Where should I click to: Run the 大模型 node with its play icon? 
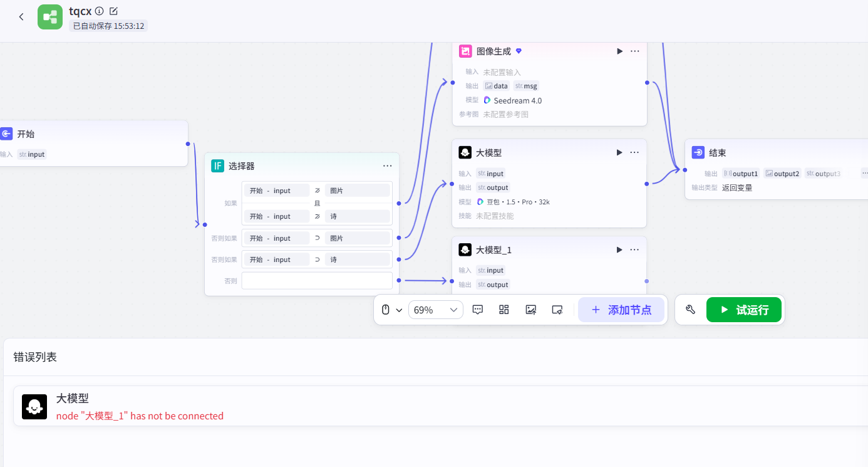tap(619, 152)
